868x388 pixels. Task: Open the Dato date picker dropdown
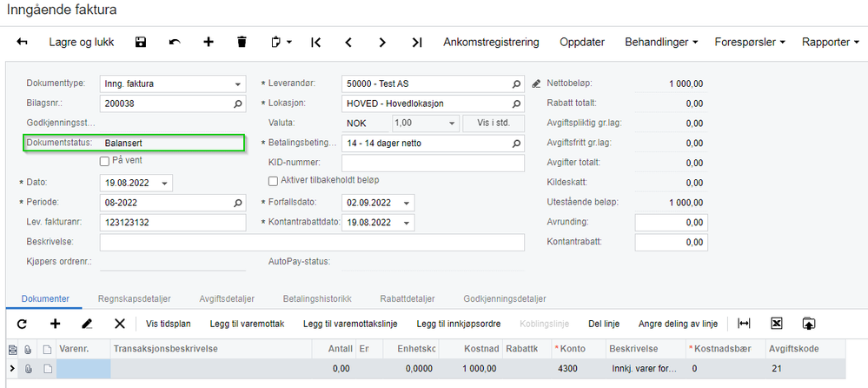coord(164,183)
